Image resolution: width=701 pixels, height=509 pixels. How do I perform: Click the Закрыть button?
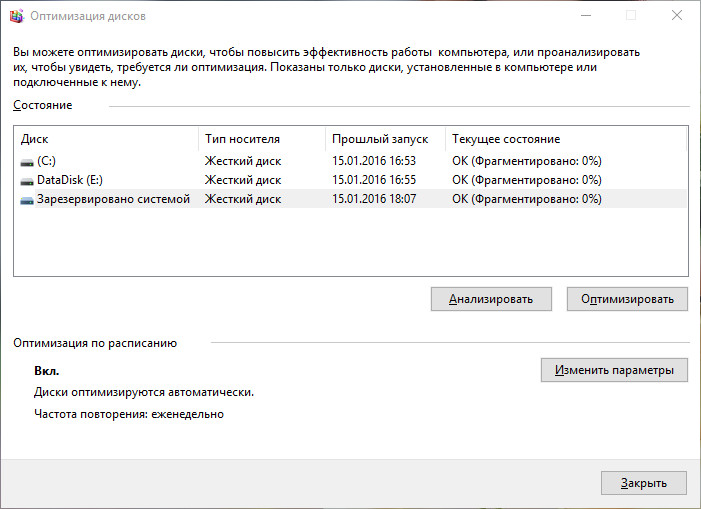pyautogui.click(x=644, y=483)
